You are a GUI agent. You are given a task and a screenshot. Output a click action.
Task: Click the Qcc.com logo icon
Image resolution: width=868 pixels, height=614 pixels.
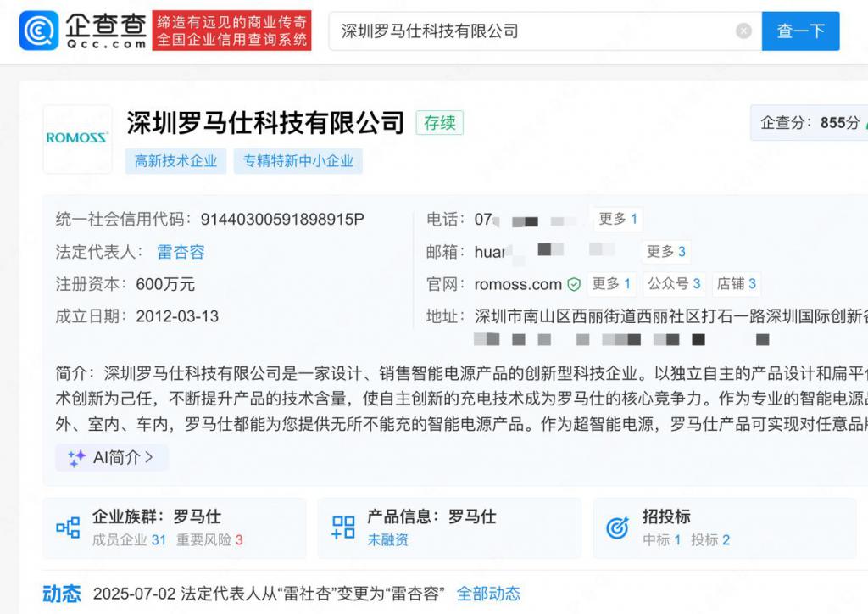click(39, 31)
